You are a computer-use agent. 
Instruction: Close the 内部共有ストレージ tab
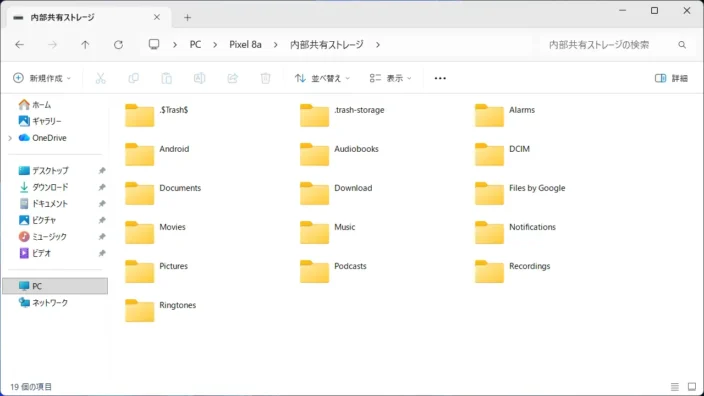point(157,17)
